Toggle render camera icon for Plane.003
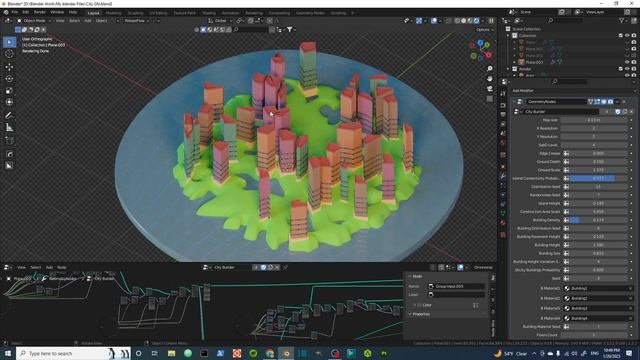This screenshot has width=640, height=360. [634, 62]
